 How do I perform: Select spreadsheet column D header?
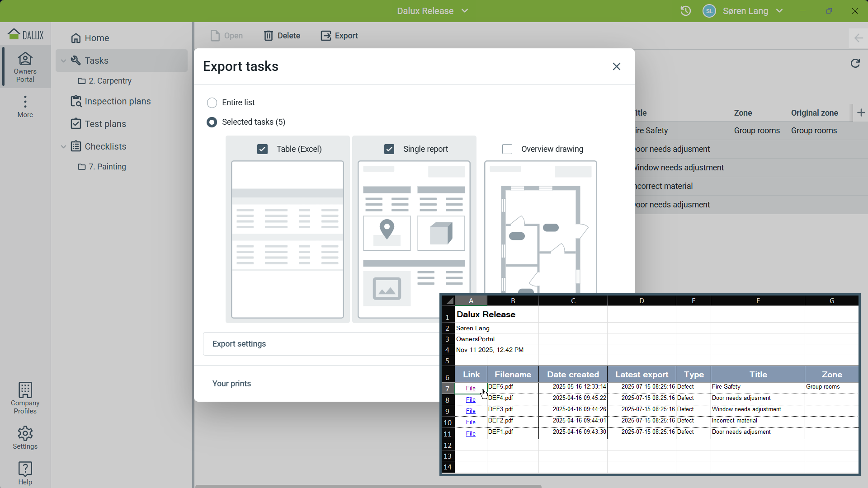point(642,301)
